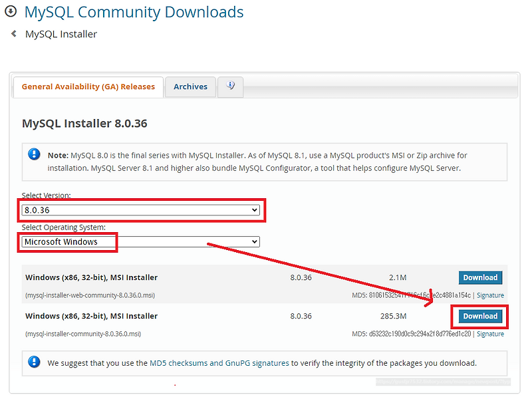This screenshot has width=532, height=407.
Task: Select the General Availability (GA) Releases tab
Action: pyautogui.click(x=88, y=86)
